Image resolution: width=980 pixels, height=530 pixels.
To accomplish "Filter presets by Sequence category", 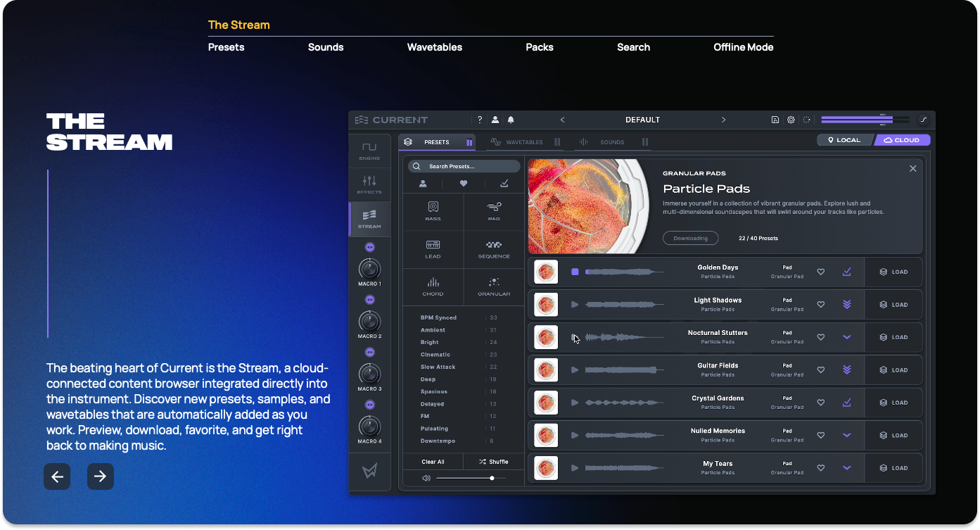I will coord(494,249).
